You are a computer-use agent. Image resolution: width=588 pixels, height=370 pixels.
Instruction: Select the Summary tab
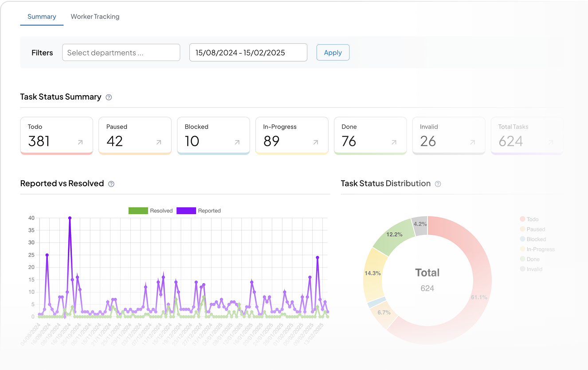(x=42, y=16)
